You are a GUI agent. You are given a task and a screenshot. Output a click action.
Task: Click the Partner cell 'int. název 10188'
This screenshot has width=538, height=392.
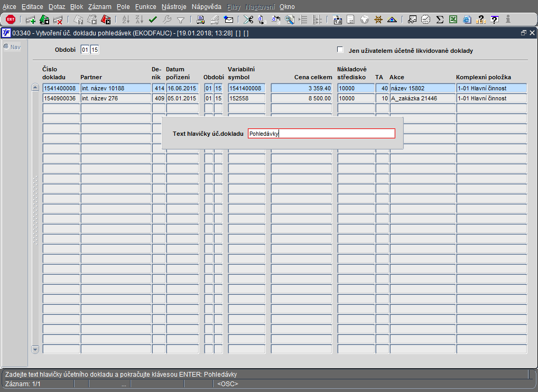[115, 88]
